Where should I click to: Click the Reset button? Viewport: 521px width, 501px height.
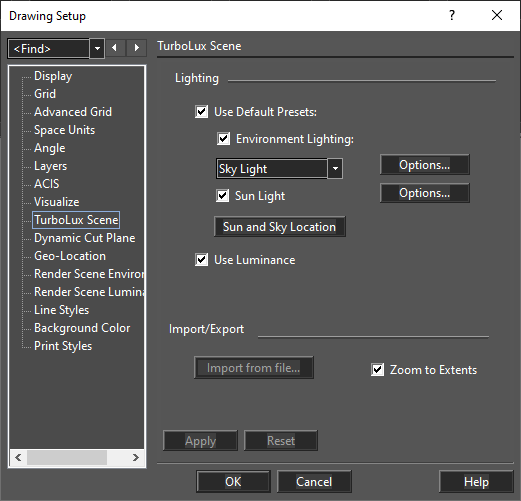click(x=281, y=441)
